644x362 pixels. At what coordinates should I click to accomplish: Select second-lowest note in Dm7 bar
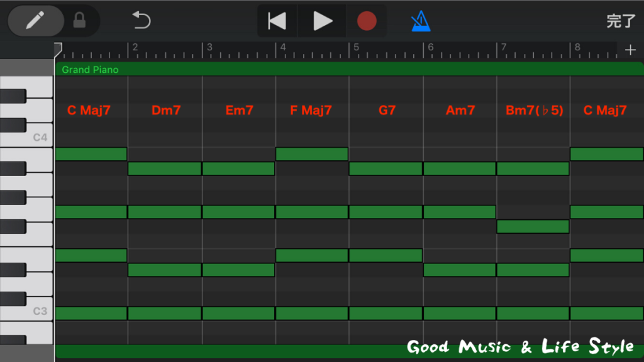(165, 270)
